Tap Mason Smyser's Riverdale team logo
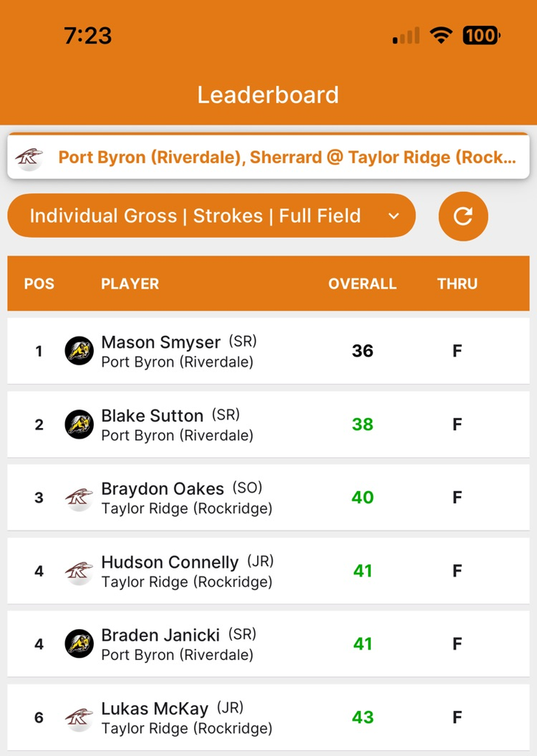Screen dimensions: 537x756 79,351
